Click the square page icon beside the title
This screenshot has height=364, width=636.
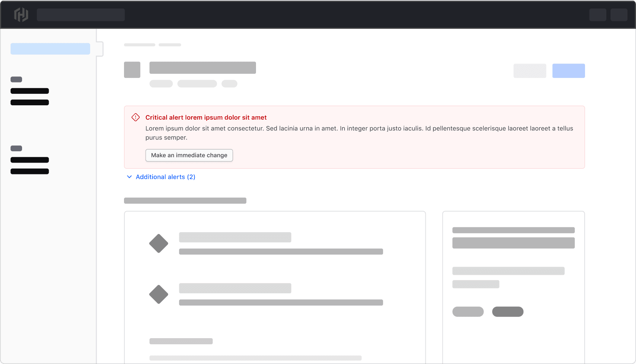coord(132,70)
